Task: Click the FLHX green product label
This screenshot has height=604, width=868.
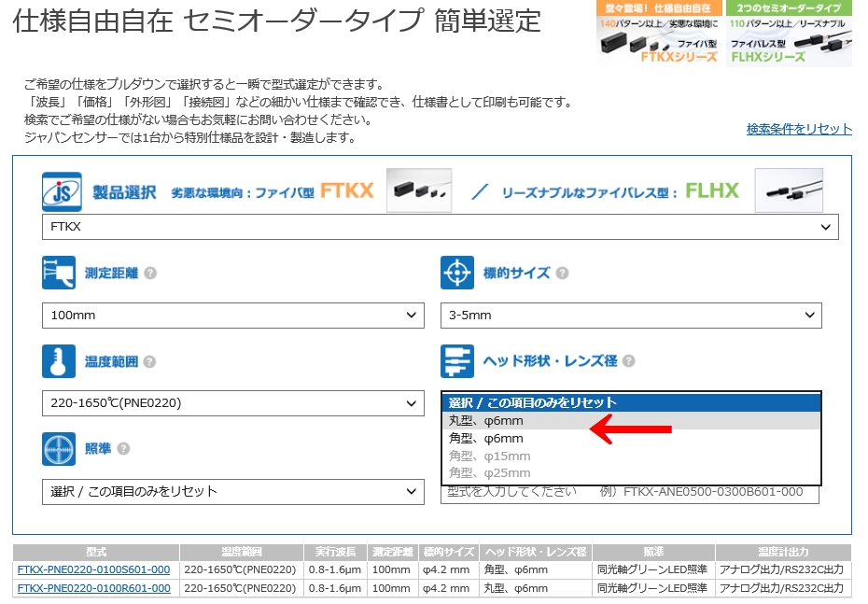Action: [x=712, y=191]
